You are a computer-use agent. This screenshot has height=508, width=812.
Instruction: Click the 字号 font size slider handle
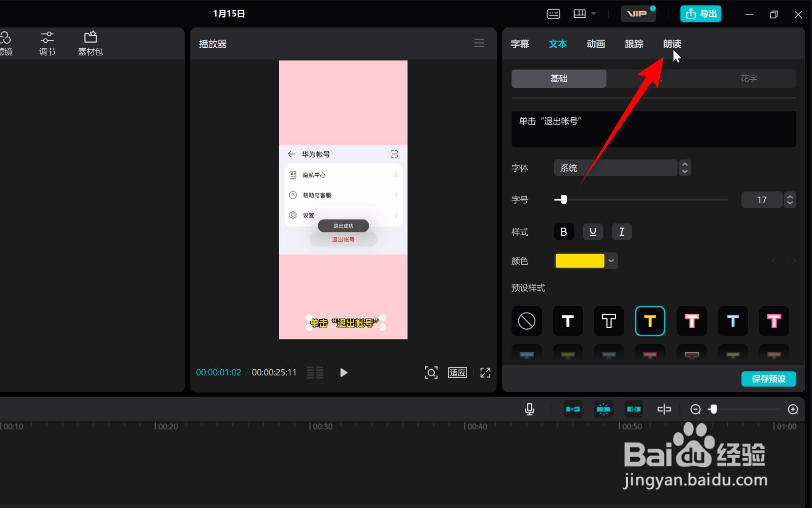(x=563, y=200)
